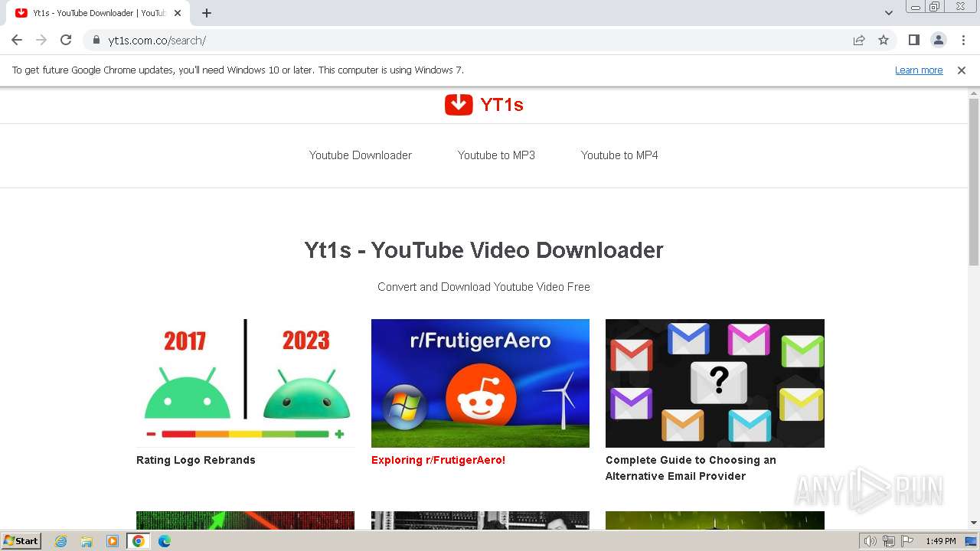Go back with the browser back arrow
This screenshot has height=551, width=980.
click(x=17, y=40)
